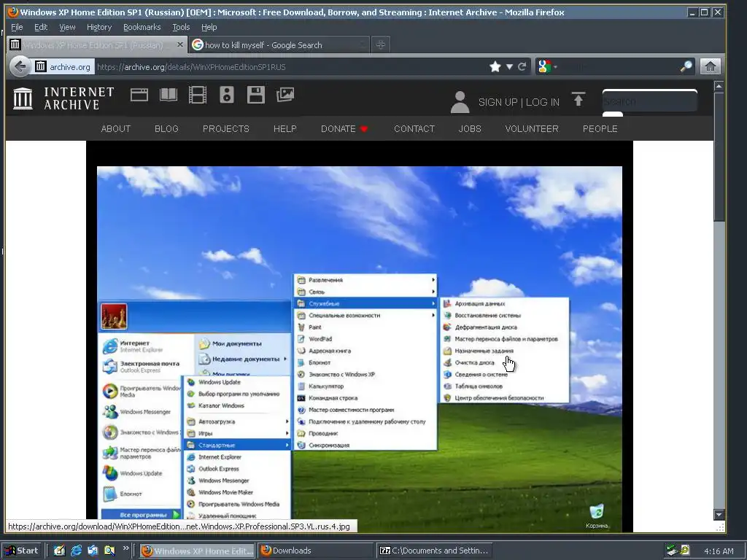This screenshot has width=747, height=560.
Task: Open the PROJECTS link
Action: (226, 128)
